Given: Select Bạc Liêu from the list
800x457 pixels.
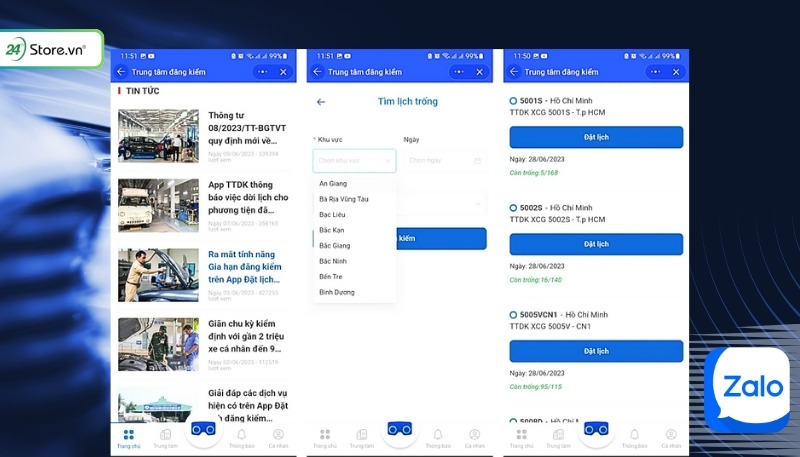Looking at the screenshot, I should pyautogui.click(x=355, y=215).
